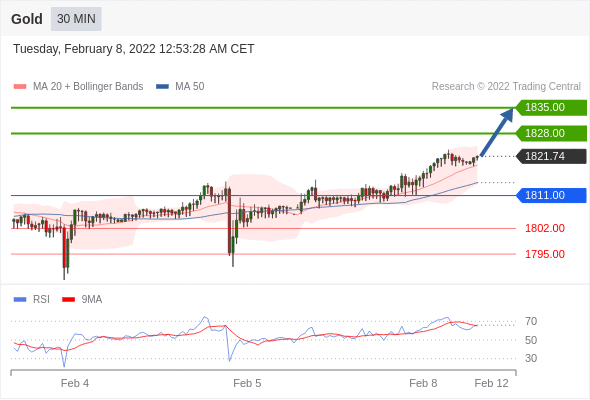Viewport: 590px width, 400px height.
Task: Click the 30 MIN timeframe button
Action: 76,19
